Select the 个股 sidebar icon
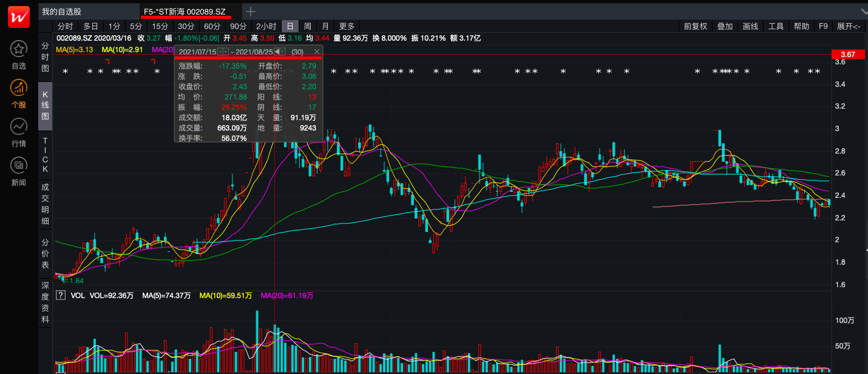This screenshot has width=868, height=374. click(x=19, y=88)
